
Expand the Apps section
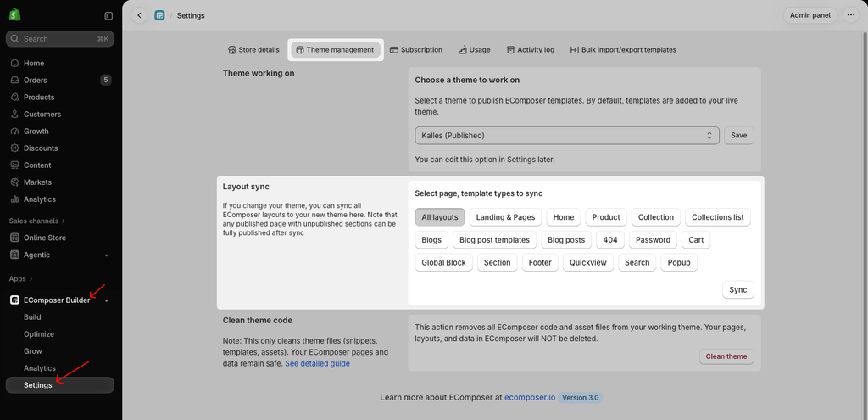coord(20,278)
